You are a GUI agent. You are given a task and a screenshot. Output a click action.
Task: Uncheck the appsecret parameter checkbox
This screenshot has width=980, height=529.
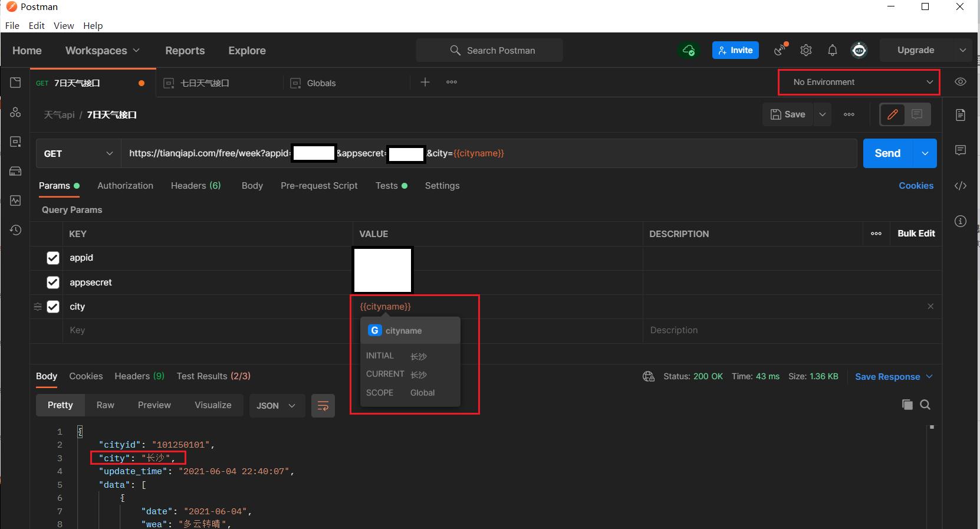(53, 282)
